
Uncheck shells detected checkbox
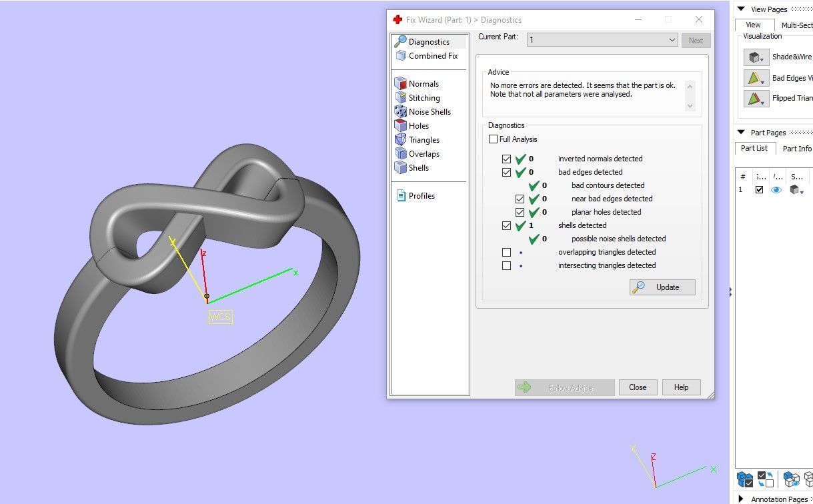coord(507,226)
